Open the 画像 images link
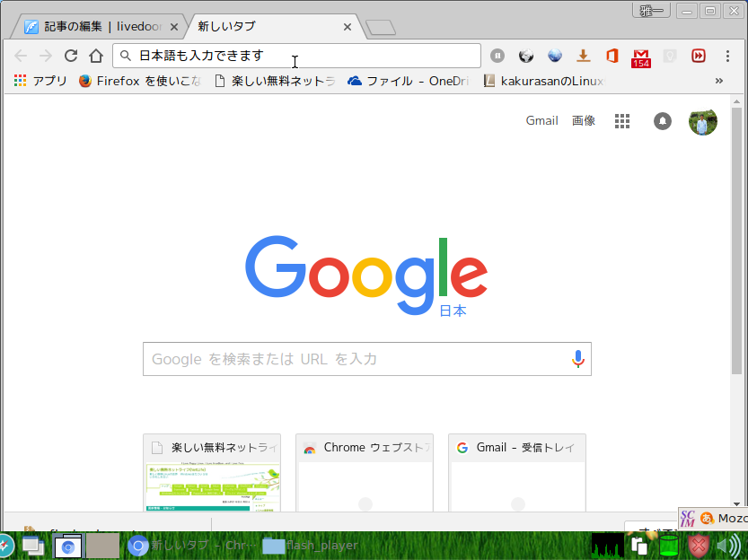This screenshot has width=748, height=560. click(584, 120)
